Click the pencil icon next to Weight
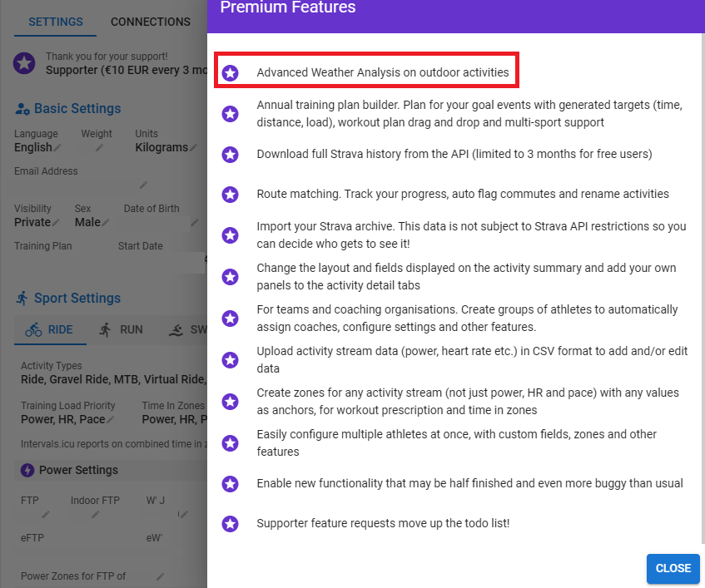The image size is (705, 588). tap(100, 148)
